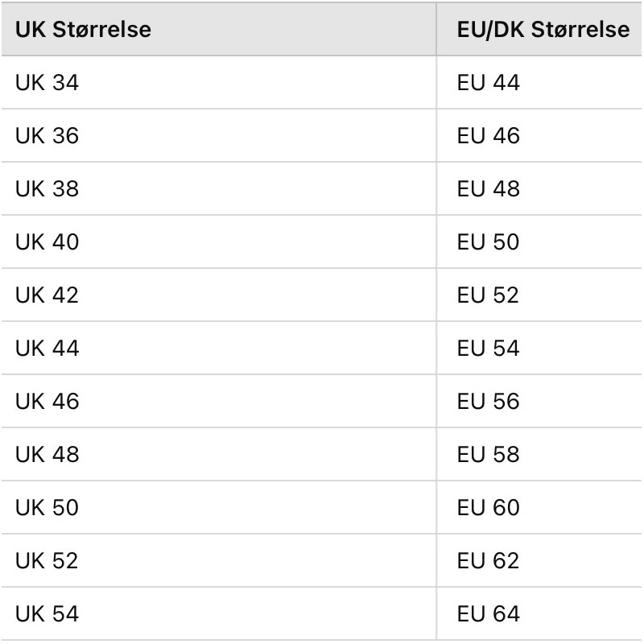
Task: Select the EU 50 cell
Action: click(539, 242)
